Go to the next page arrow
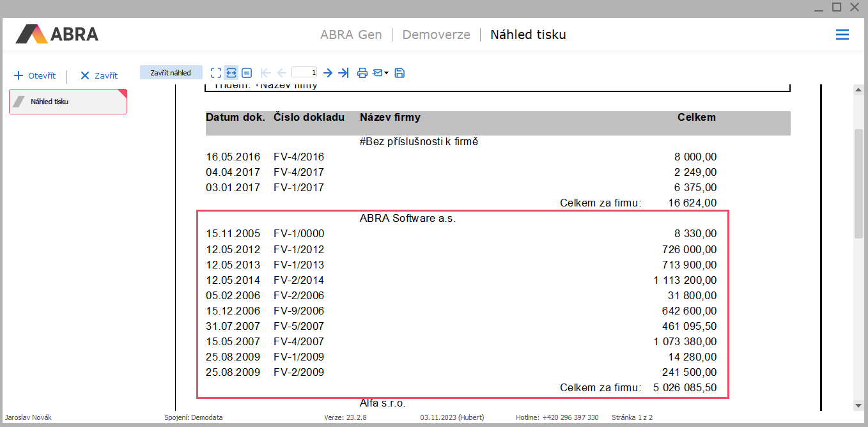Viewport: 868px width, 427px height. [328, 73]
